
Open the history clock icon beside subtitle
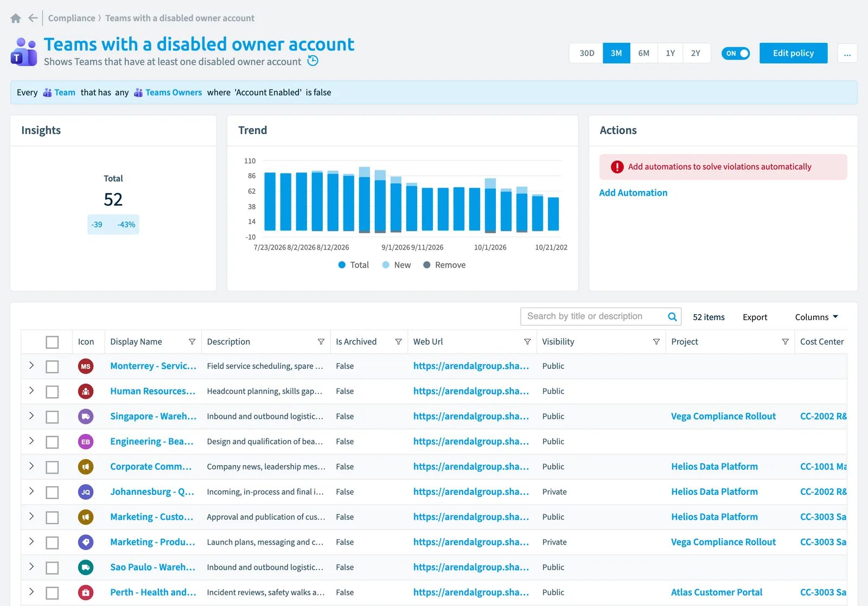(x=313, y=61)
